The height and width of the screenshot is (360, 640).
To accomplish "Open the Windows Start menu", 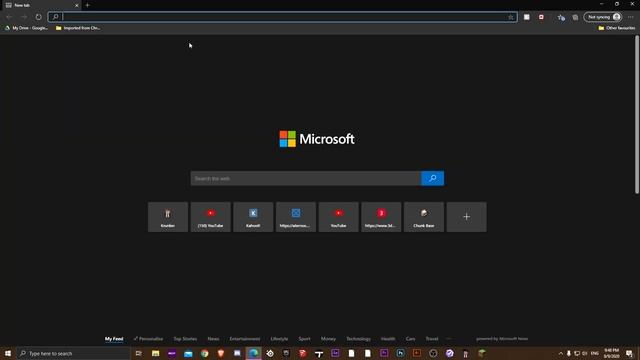I will (x=8, y=353).
